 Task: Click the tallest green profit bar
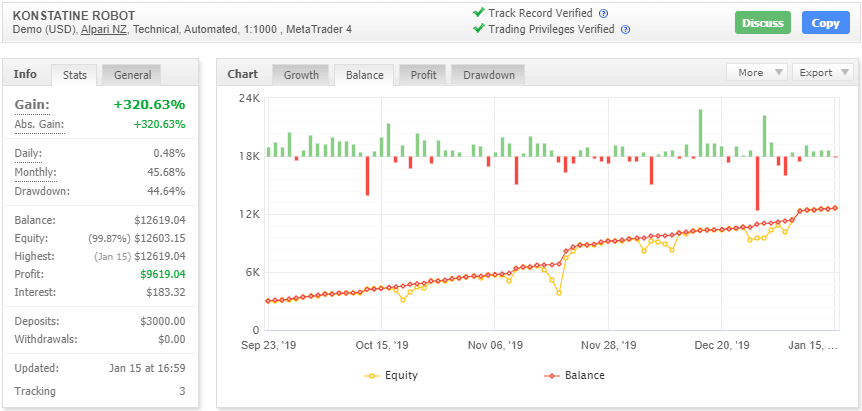click(700, 132)
